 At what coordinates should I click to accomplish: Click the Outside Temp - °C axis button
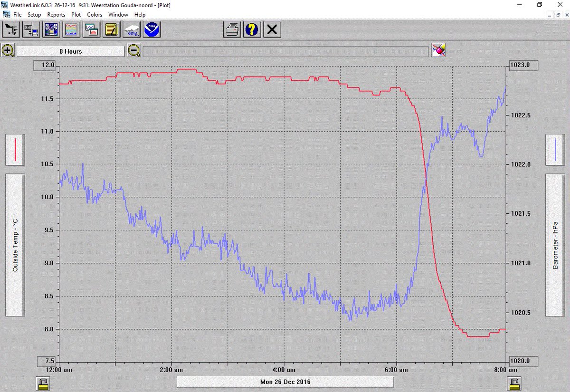[15, 245]
